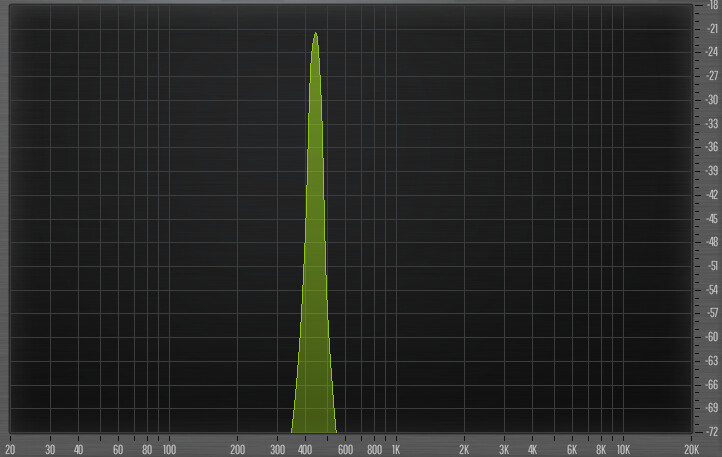Click the -30 dB level scale label

pos(712,99)
